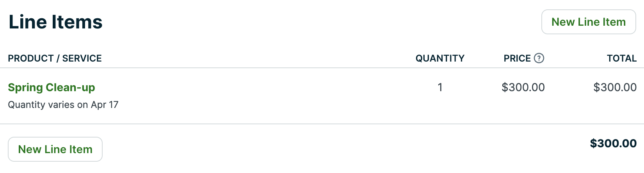This screenshot has width=644, height=173.
Task: Click the help icon beside PRICE
Action: pyautogui.click(x=539, y=58)
